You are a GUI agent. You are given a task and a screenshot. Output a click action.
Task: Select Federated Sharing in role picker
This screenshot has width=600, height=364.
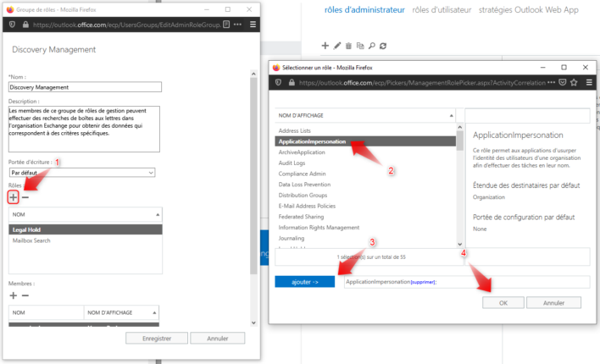(365, 217)
